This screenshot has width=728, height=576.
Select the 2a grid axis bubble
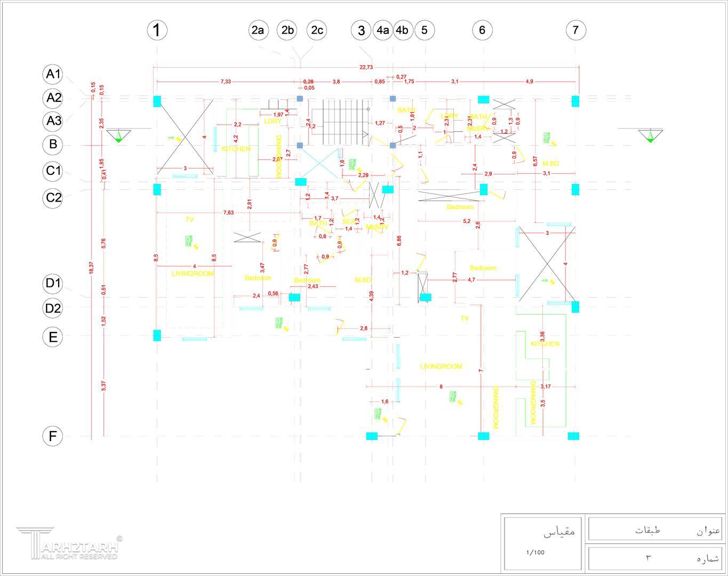pyautogui.click(x=258, y=30)
